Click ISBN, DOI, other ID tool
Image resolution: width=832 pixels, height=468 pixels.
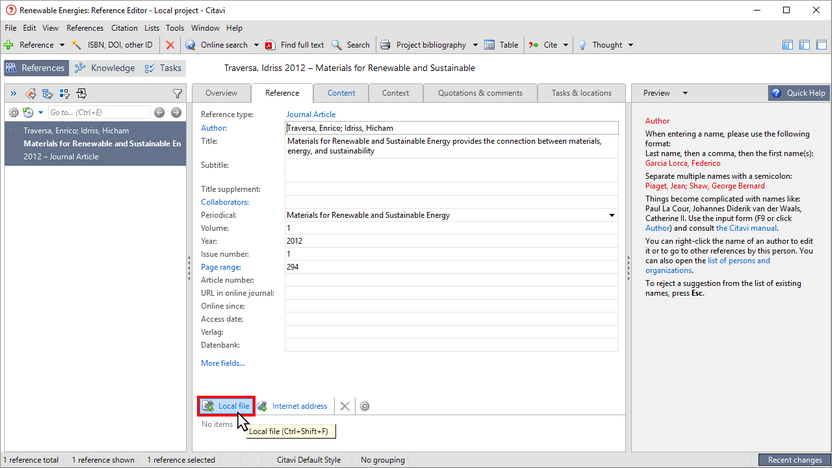click(112, 45)
